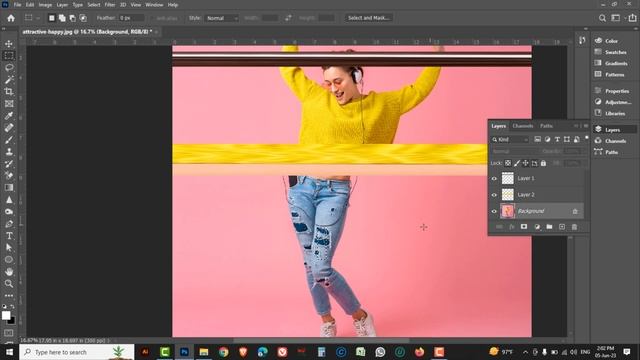This screenshot has width=640, height=360.
Task: Toggle lock transparent pixels
Action: [508, 163]
